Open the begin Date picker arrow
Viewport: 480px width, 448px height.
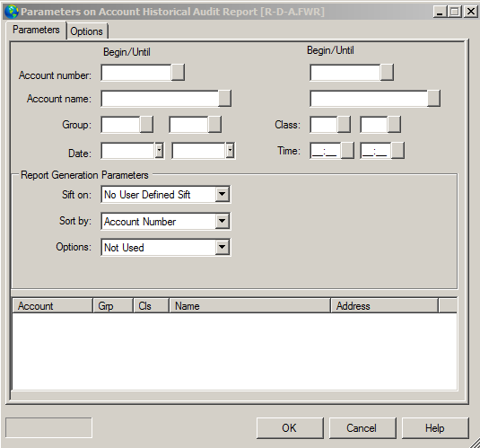pos(159,151)
